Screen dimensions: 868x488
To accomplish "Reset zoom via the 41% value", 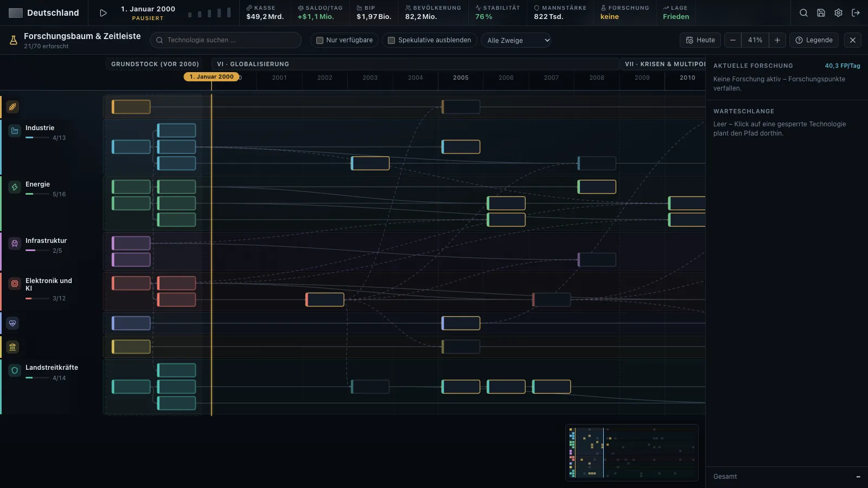I will click(755, 40).
